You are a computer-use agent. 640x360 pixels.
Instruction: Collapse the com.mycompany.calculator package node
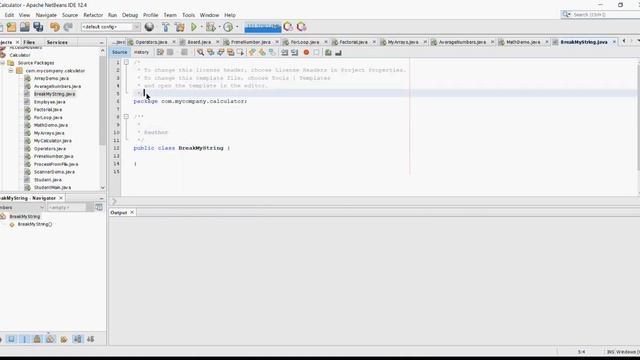[x=11, y=71]
